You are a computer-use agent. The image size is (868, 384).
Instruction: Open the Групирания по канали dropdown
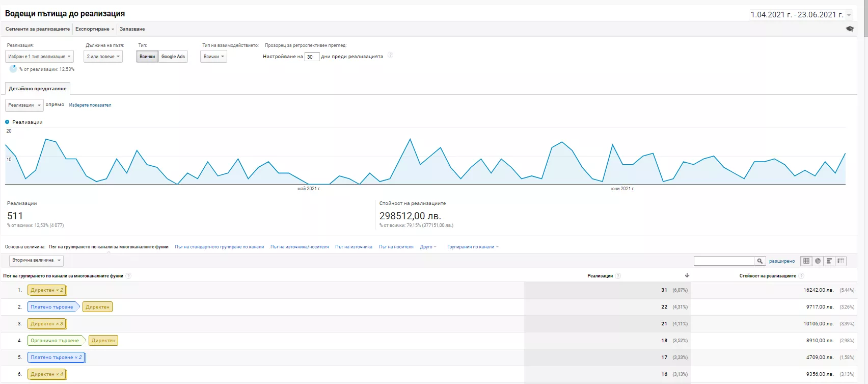(x=473, y=247)
